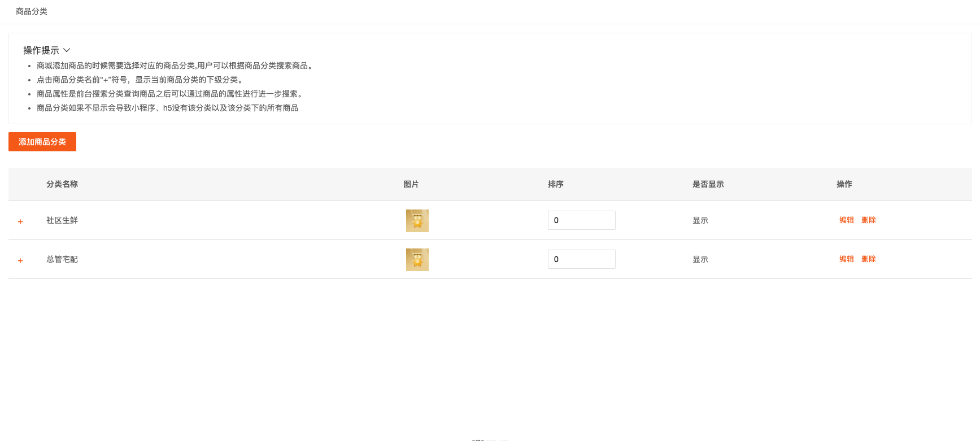Click the 排序 column header
Image resolution: width=980 pixels, height=441 pixels.
pos(556,184)
